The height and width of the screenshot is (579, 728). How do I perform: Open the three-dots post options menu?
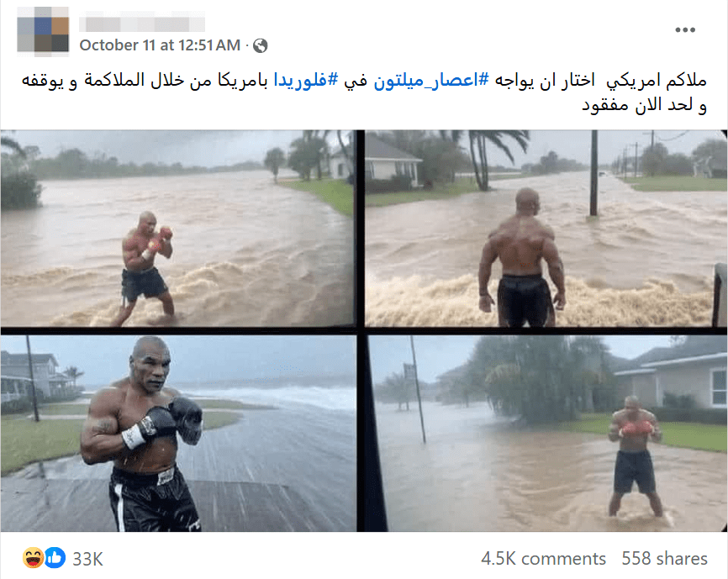pos(685,30)
